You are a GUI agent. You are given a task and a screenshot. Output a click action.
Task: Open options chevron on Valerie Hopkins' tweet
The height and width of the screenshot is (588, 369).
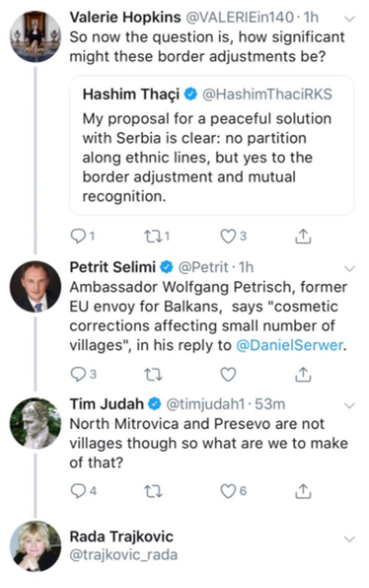349,18
